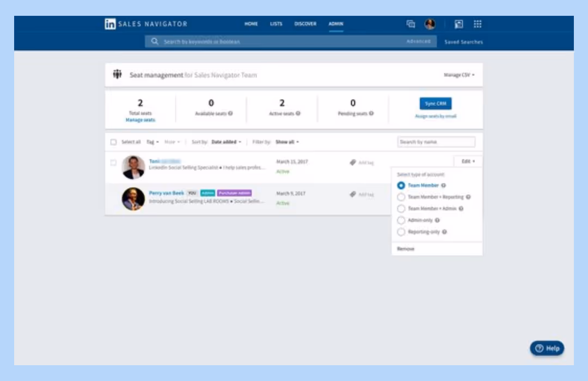
Task: Click the info icon next to Reporting-only
Action: 444,232
